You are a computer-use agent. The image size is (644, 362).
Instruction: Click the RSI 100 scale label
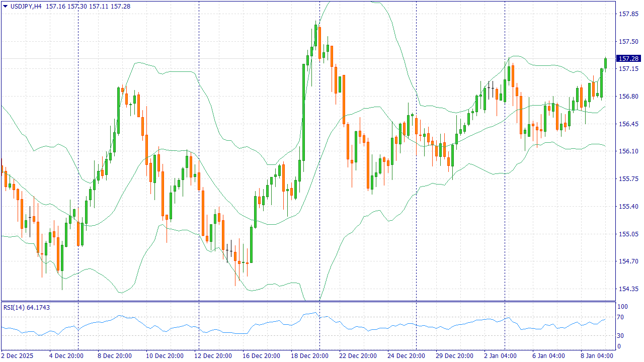622,307
